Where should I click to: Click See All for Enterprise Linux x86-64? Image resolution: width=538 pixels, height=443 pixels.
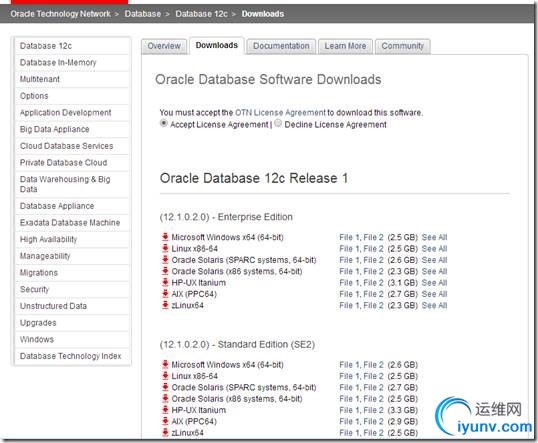pyautogui.click(x=434, y=248)
